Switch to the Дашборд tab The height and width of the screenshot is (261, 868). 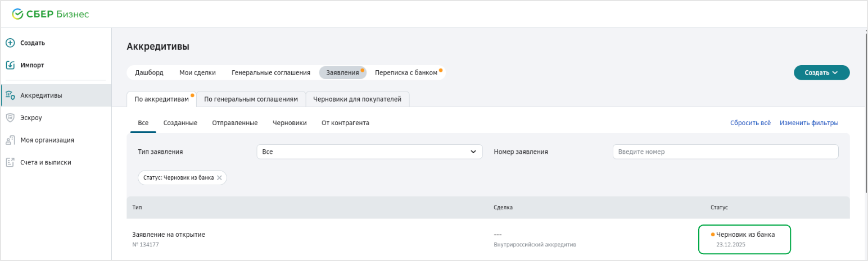[149, 72]
